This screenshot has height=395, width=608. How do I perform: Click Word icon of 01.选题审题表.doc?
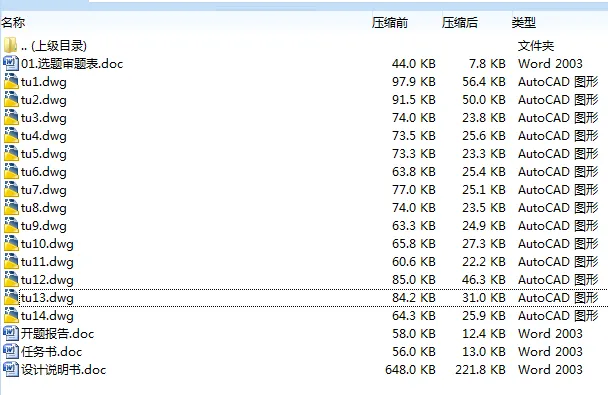(x=10, y=63)
